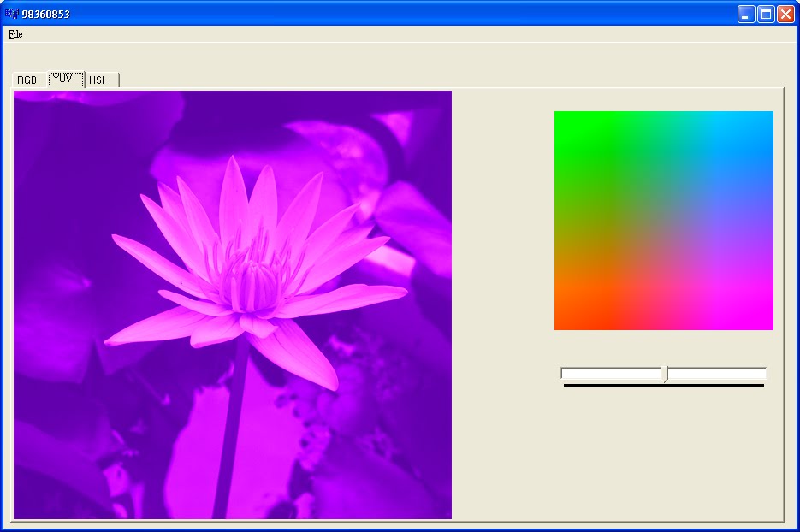Switch to the RGB tab

point(28,80)
